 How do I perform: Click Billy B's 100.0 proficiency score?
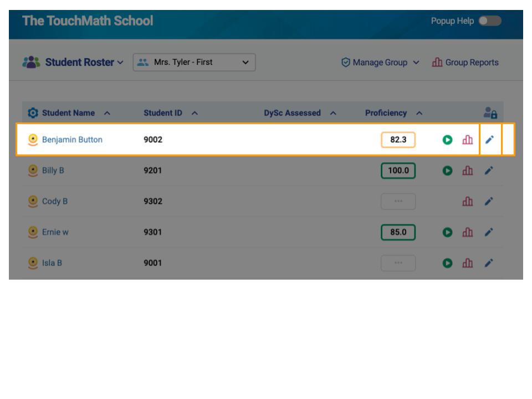[x=398, y=170]
